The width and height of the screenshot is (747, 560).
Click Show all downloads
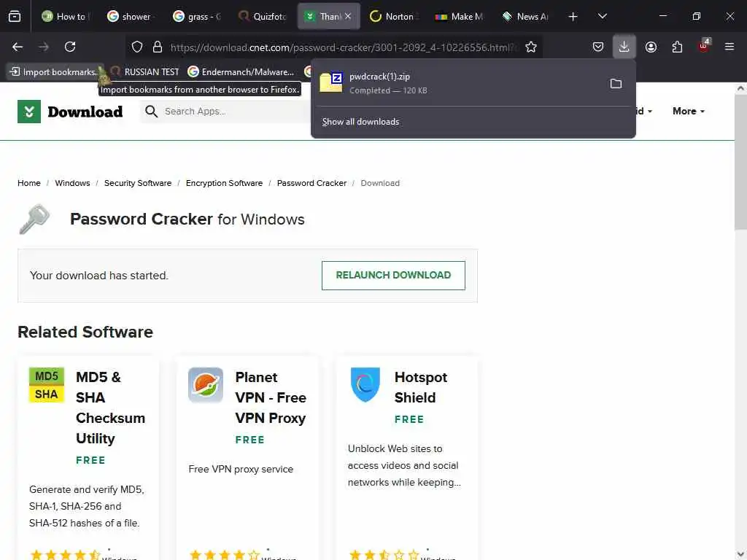coord(360,122)
